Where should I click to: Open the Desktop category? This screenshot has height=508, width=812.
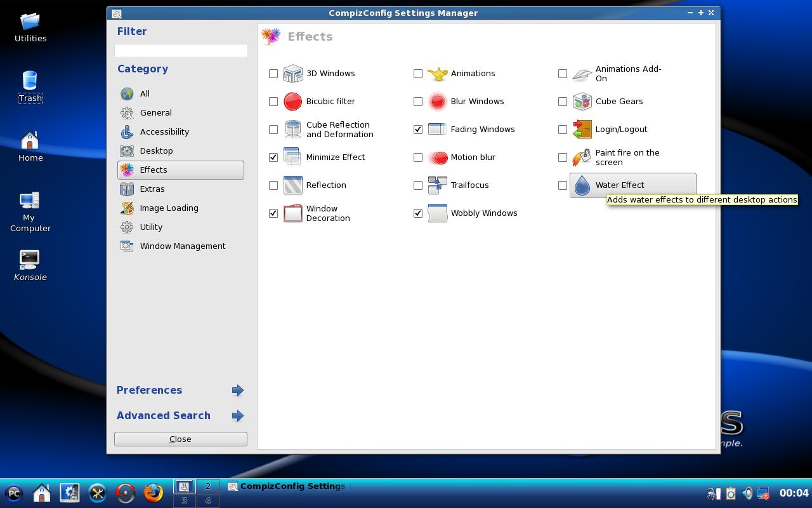point(181,151)
